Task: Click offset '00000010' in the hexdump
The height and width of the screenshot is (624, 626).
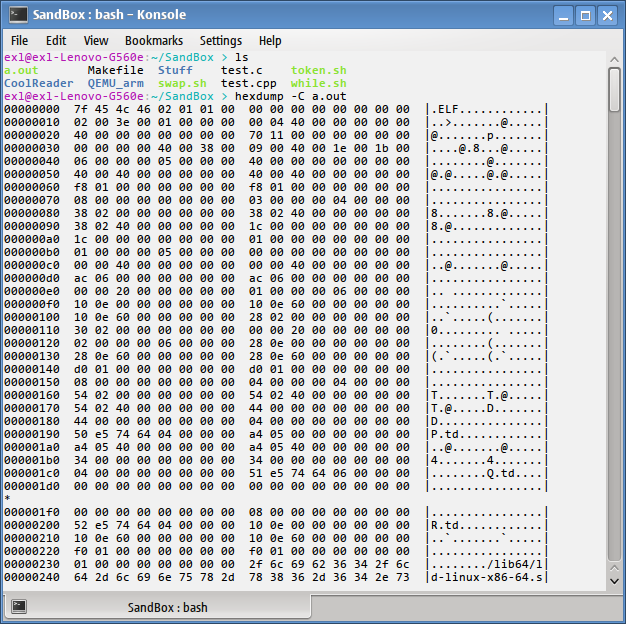Action: click(x=32, y=123)
